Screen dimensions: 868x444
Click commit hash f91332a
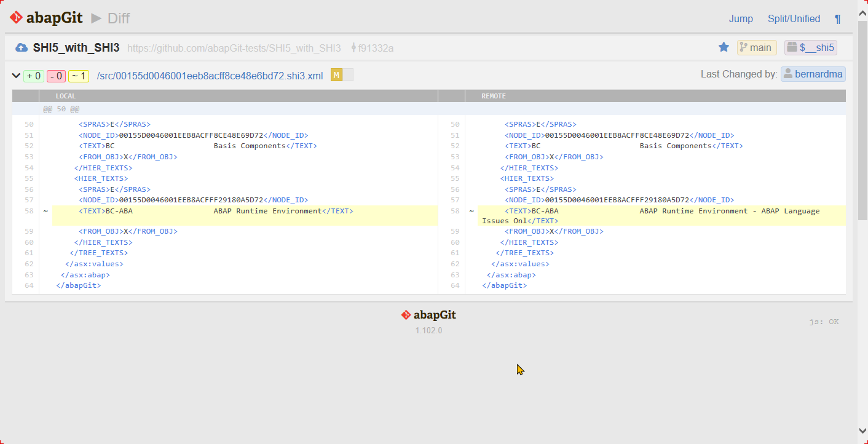coord(376,48)
